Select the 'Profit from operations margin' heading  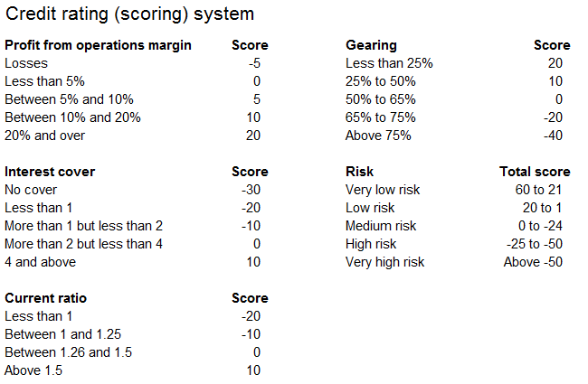click(98, 45)
